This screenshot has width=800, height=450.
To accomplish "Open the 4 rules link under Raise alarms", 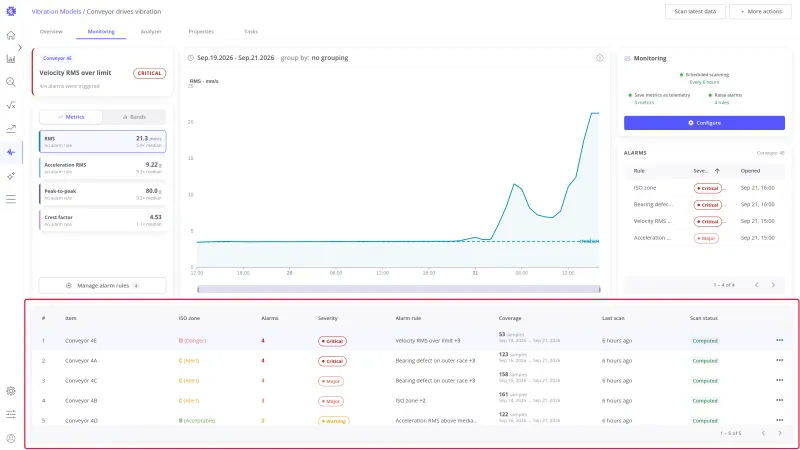I will click(x=721, y=103).
